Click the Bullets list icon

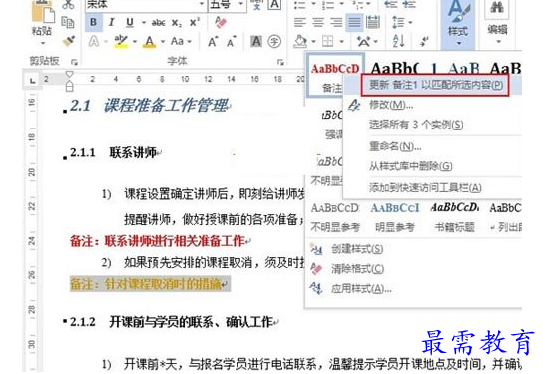[299, 5]
